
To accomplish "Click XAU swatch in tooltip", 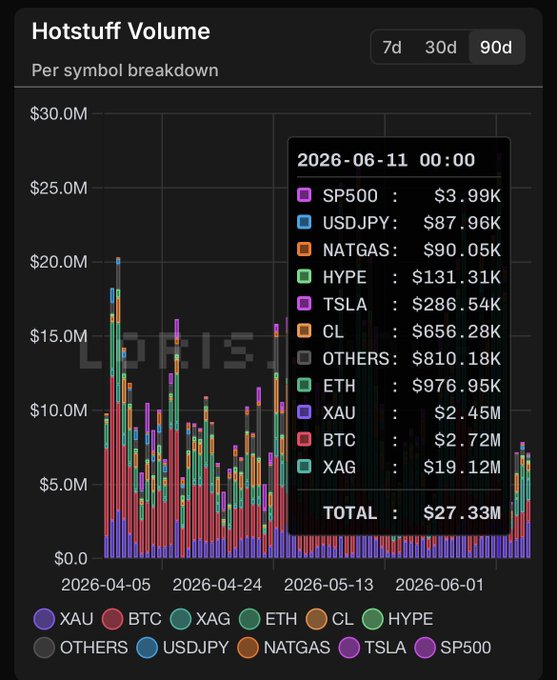I will 304,412.
